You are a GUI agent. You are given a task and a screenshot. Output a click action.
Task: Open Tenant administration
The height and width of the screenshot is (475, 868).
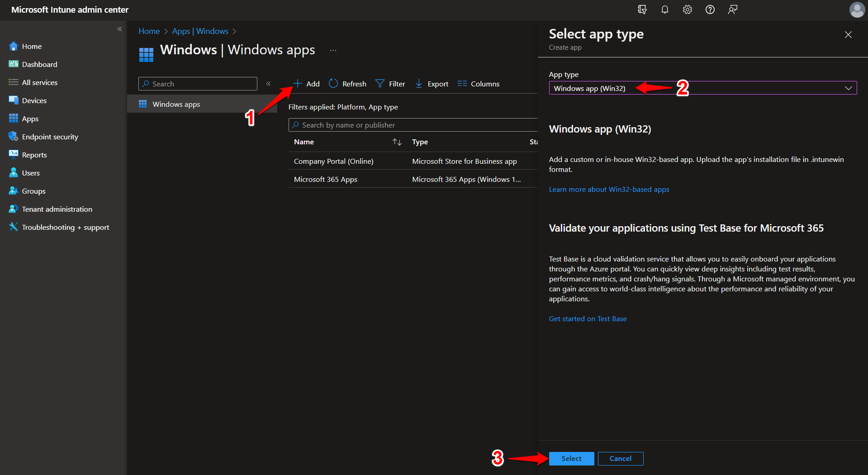coord(56,209)
